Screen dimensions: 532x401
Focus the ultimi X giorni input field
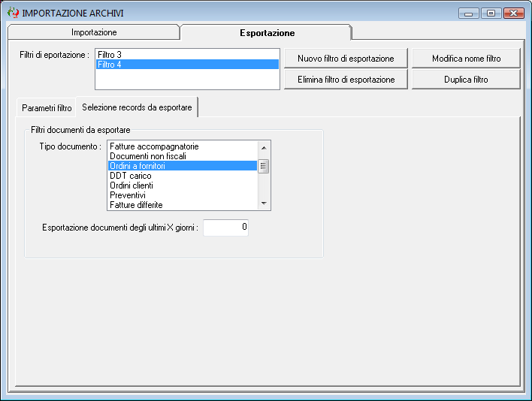pyautogui.click(x=225, y=227)
